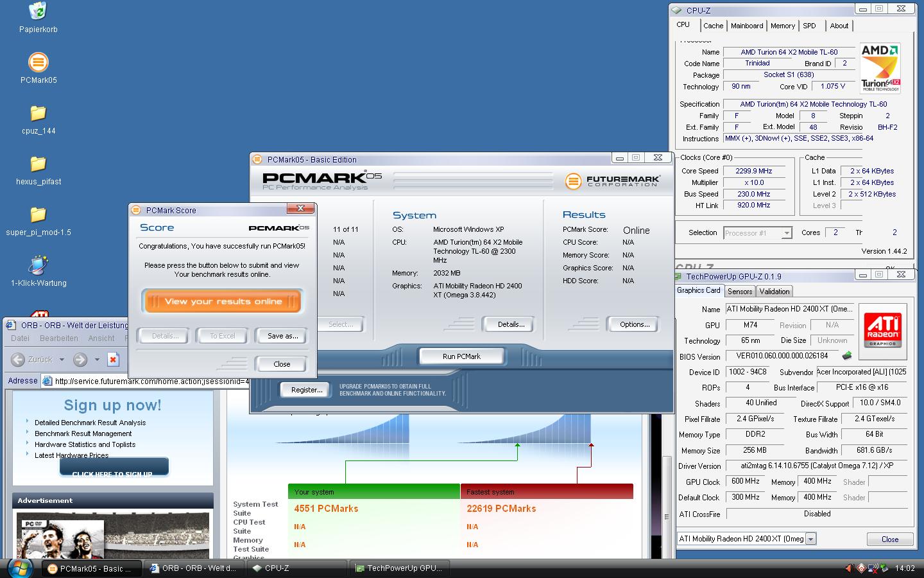Switch to the TechPowerUp GPU-Z taskbar button
924x578 pixels.
pos(400,568)
